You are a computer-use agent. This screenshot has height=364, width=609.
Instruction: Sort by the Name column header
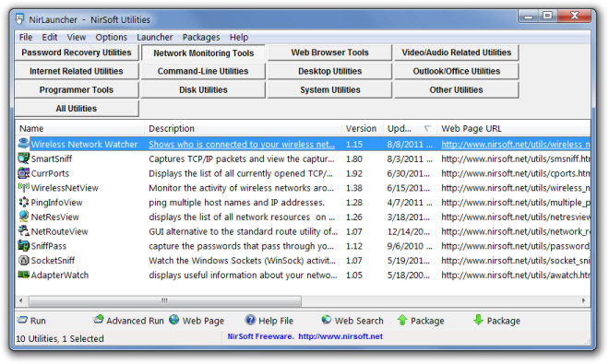79,128
